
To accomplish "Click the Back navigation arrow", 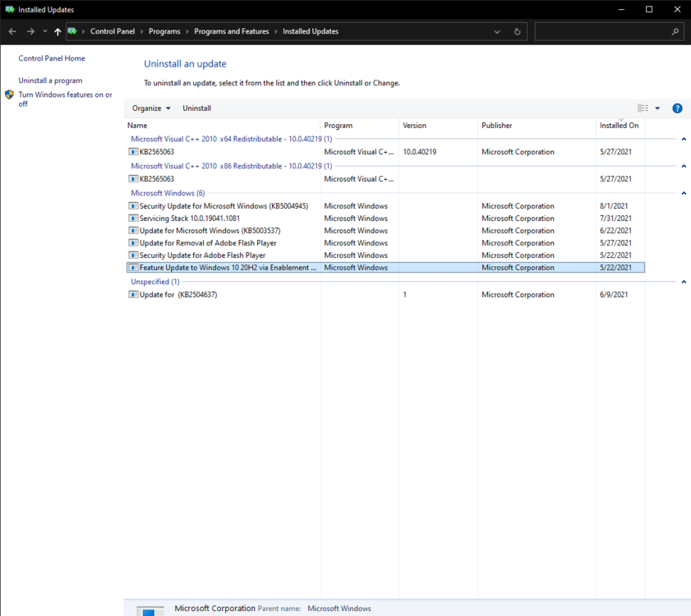I will tap(12, 32).
